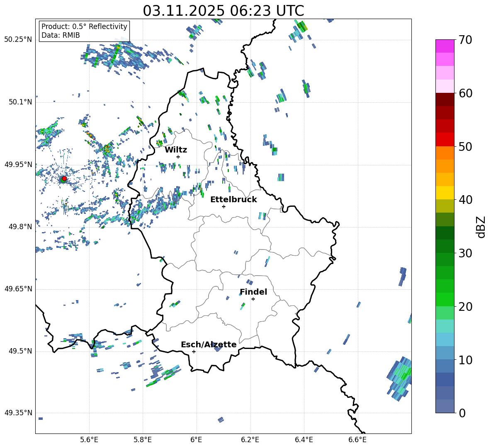Select the Wiltz city label

(x=176, y=150)
